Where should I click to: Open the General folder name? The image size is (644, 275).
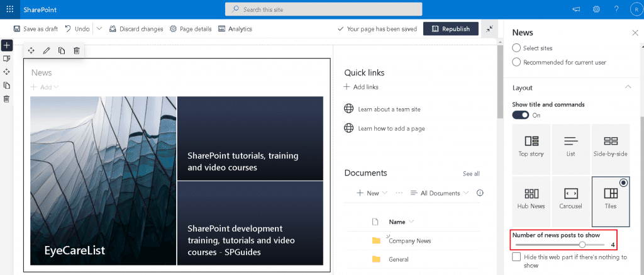tap(398, 259)
